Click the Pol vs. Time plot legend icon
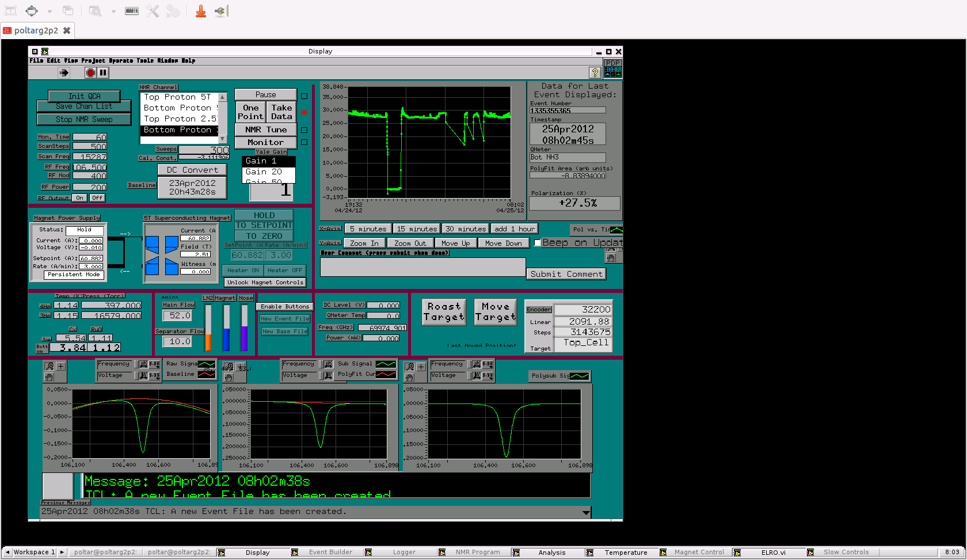The height and width of the screenshot is (560, 967). coord(616,229)
